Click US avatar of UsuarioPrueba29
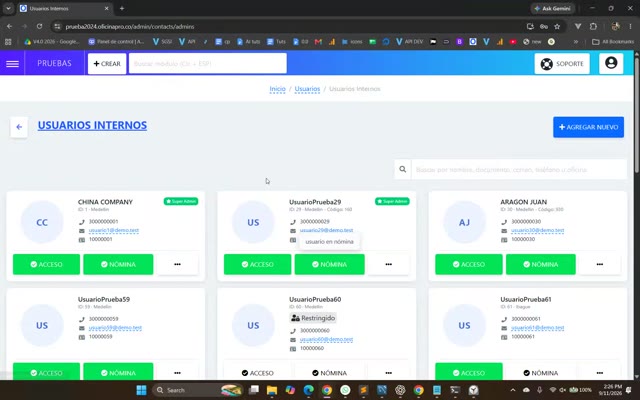Screen dimensions: 640x400 click(x=253, y=222)
